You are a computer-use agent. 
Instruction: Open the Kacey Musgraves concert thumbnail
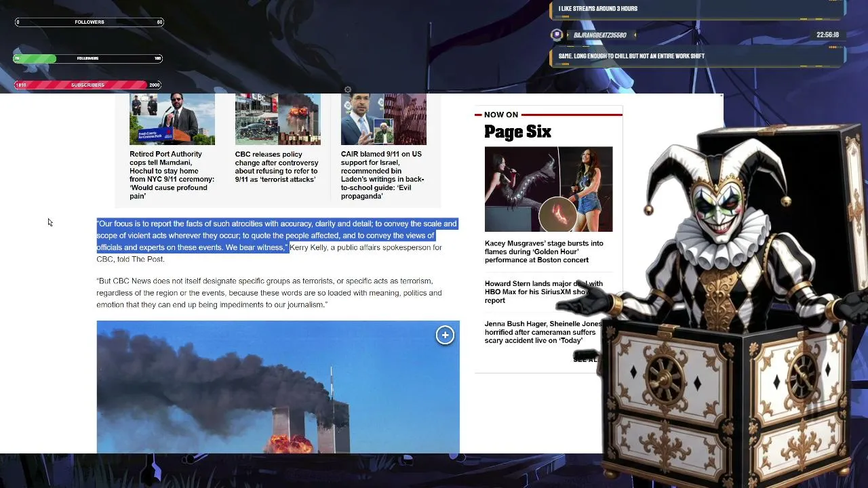tap(549, 189)
